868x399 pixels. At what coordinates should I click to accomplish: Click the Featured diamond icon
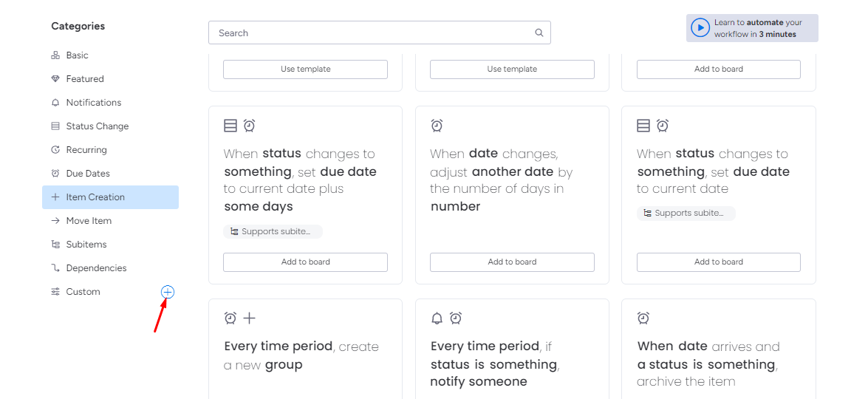[55, 79]
